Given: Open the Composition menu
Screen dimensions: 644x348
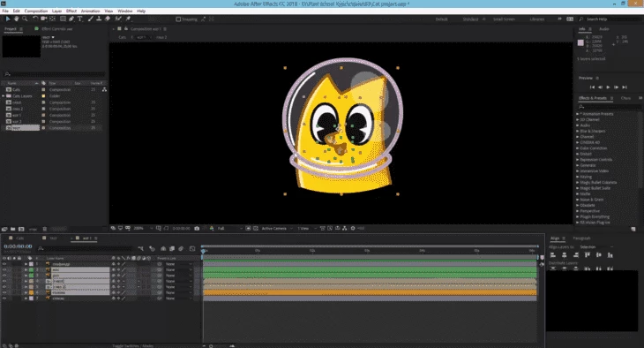Looking at the screenshot, I should (x=36, y=11).
